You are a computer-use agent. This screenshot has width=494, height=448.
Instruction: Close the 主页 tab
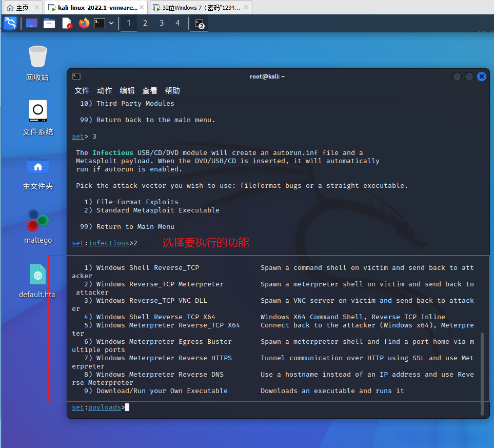(x=36, y=7)
